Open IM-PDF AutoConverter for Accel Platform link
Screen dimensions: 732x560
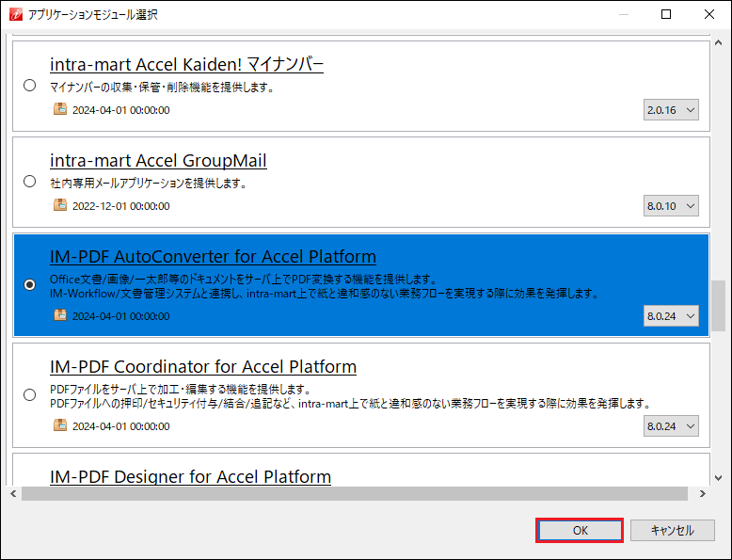tap(213, 257)
